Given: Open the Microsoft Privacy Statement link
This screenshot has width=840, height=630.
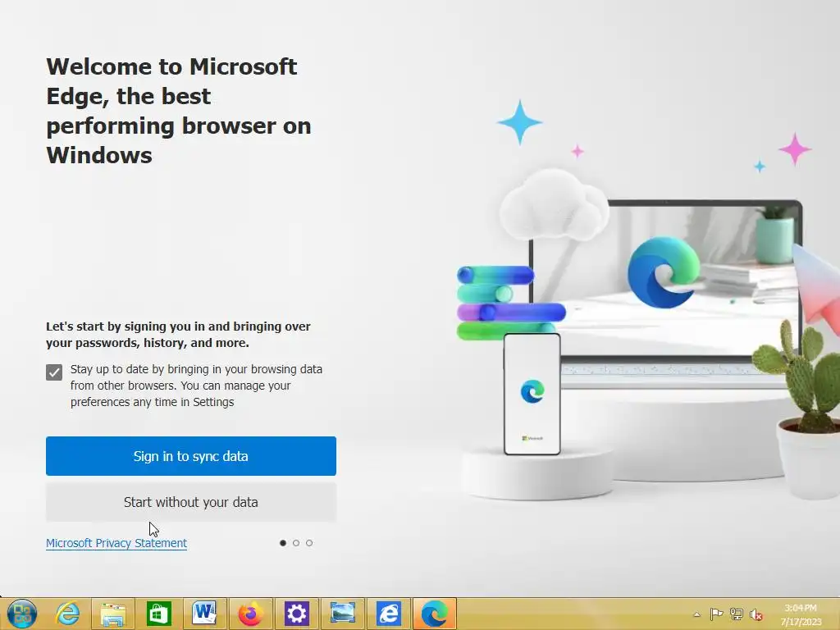Looking at the screenshot, I should [116, 543].
